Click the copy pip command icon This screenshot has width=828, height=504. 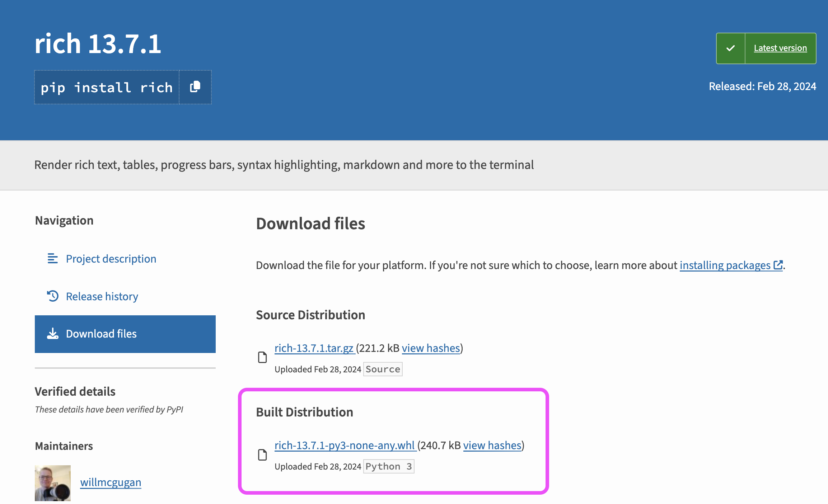[195, 87]
